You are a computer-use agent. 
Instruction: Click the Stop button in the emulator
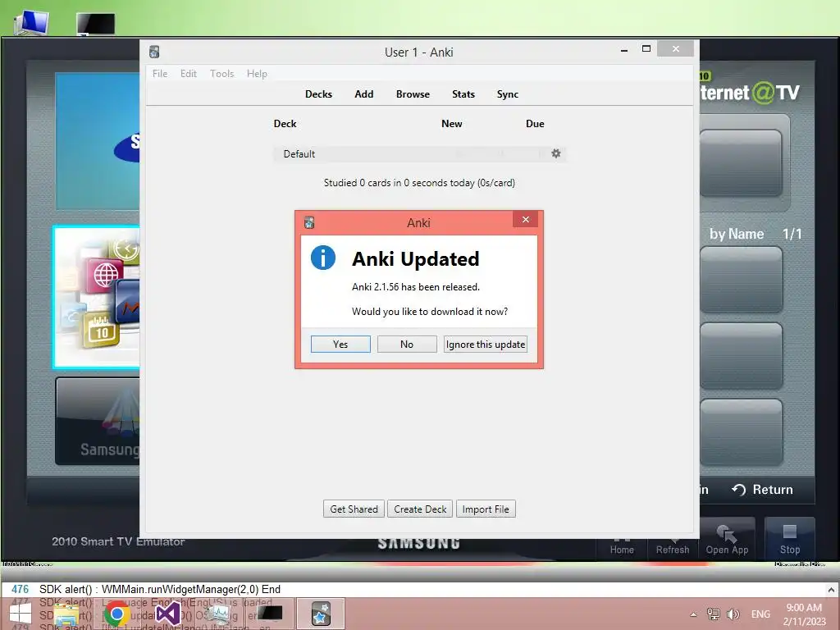click(x=790, y=540)
